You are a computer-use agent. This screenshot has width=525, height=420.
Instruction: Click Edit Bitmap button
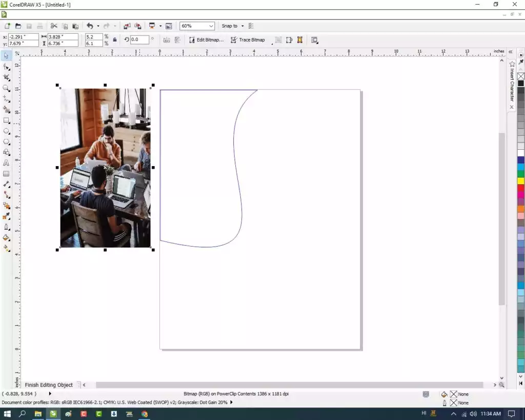point(206,40)
